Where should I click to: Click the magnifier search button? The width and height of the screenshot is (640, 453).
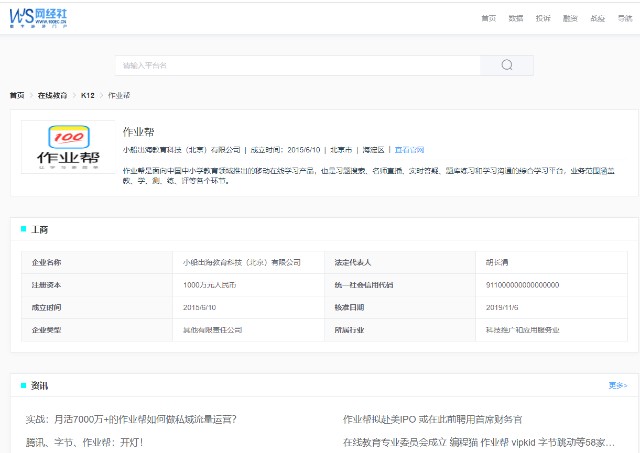click(x=507, y=65)
